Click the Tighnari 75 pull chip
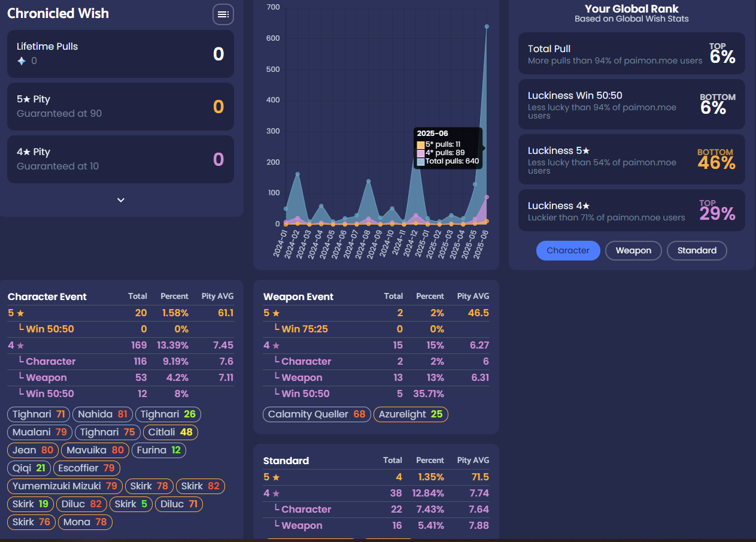756x542 pixels. [x=108, y=432]
